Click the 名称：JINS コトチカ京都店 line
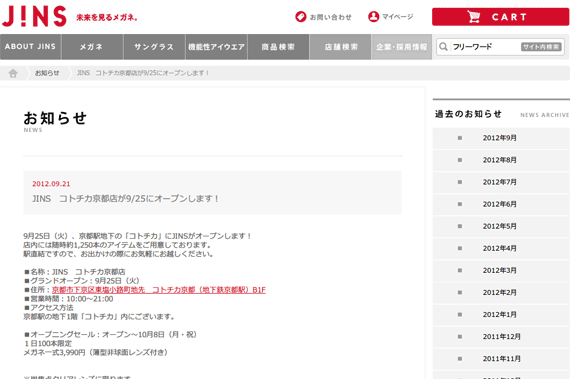 click(x=75, y=272)
